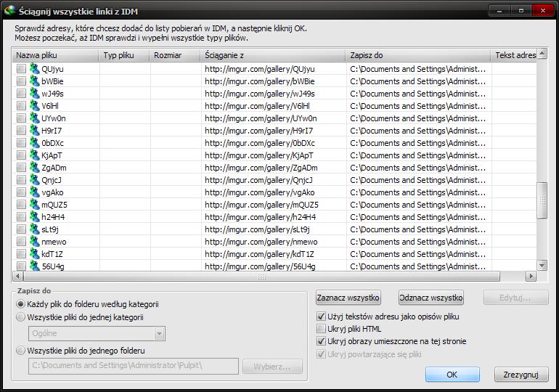Click the file icon next to mQUZ5
The image size is (559, 392).
pos(35,205)
